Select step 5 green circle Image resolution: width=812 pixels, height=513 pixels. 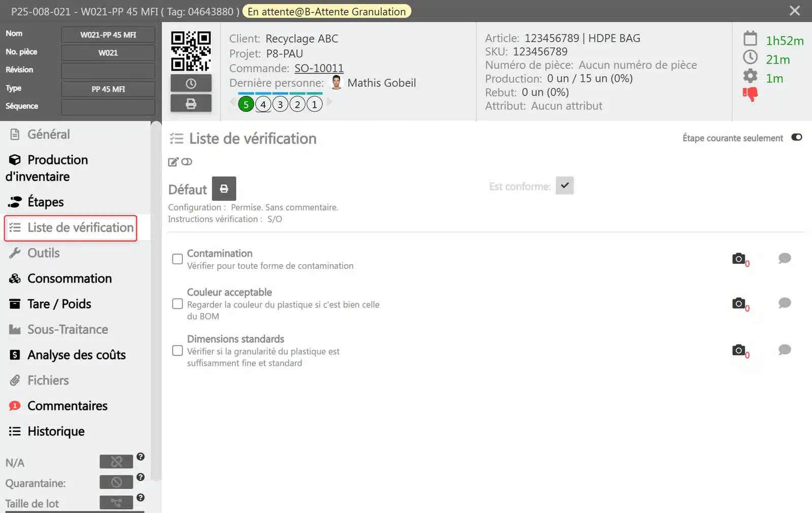point(246,105)
